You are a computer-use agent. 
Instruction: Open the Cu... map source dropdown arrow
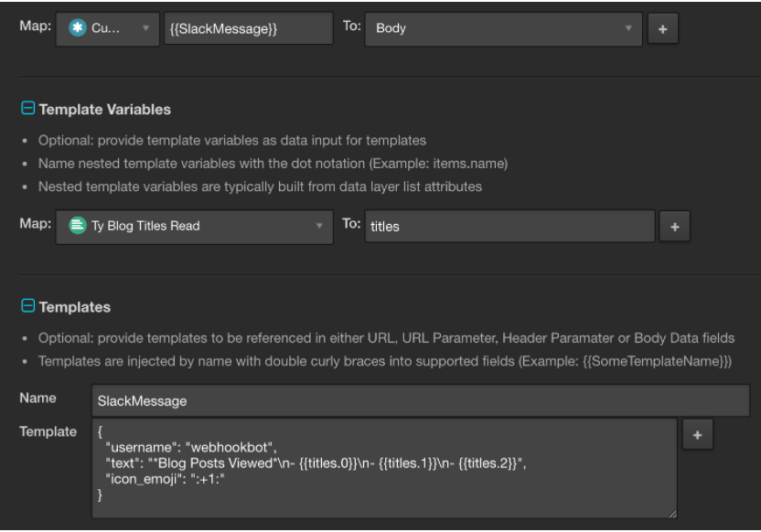pyautogui.click(x=145, y=28)
